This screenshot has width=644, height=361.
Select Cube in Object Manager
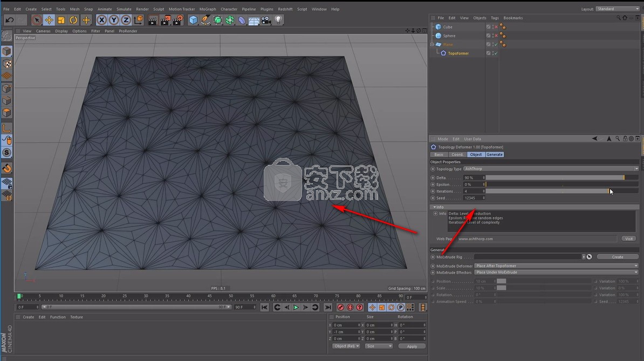(448, 27)
